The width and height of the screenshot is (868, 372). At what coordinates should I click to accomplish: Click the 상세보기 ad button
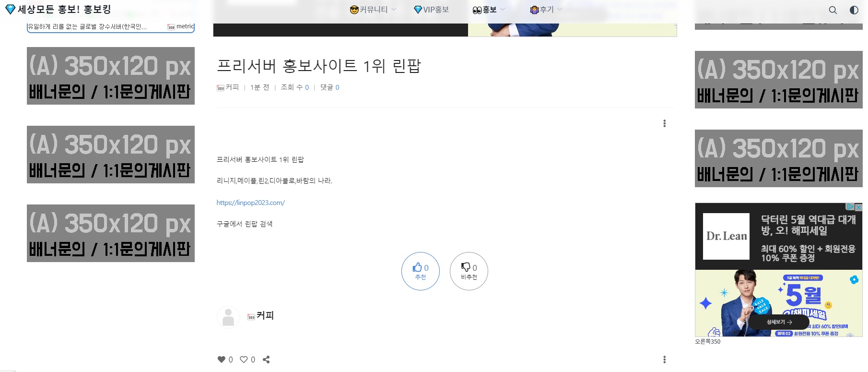point(779,322)
